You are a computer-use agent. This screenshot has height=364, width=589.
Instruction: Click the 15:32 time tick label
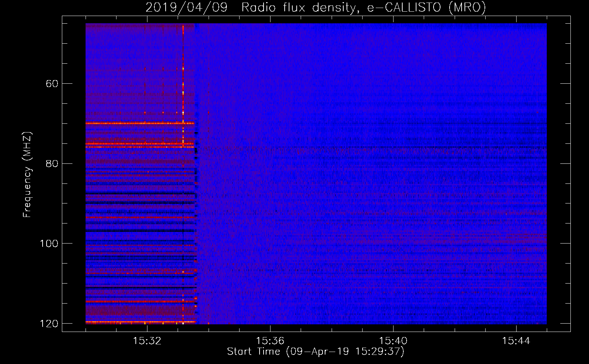coord(147,341)
